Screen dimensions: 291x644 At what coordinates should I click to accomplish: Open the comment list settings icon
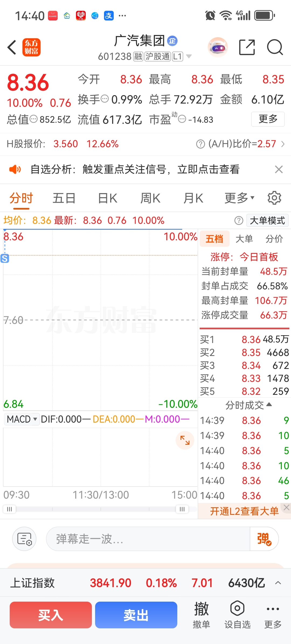pyautogui.click(x=24, y=539)
